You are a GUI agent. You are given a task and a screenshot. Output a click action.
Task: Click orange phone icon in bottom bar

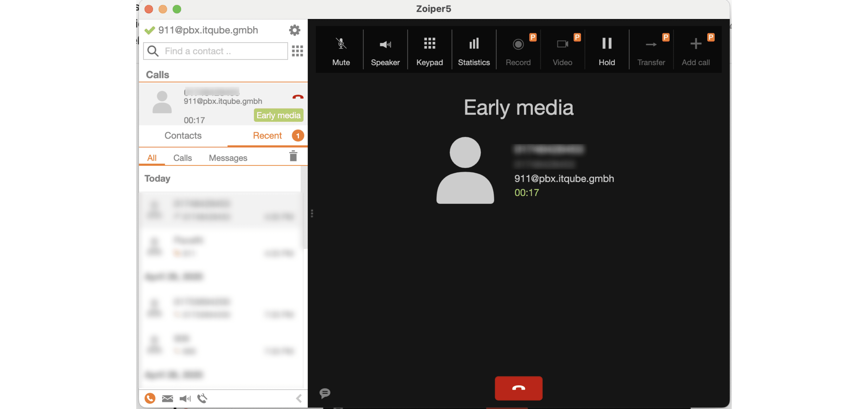(149, 398)
